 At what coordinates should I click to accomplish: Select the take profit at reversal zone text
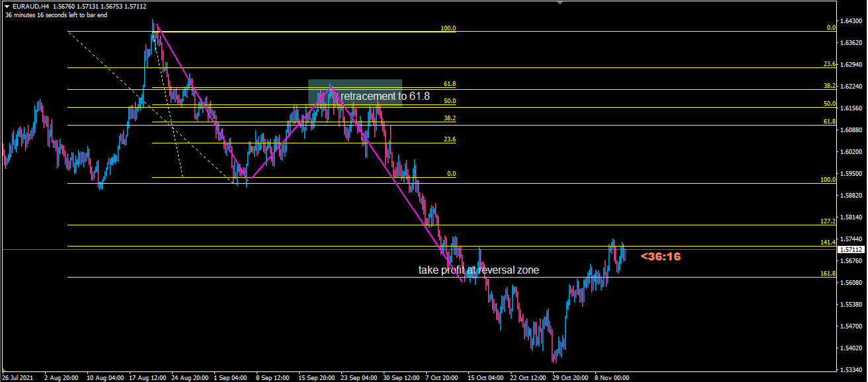(x=478, y=270)
